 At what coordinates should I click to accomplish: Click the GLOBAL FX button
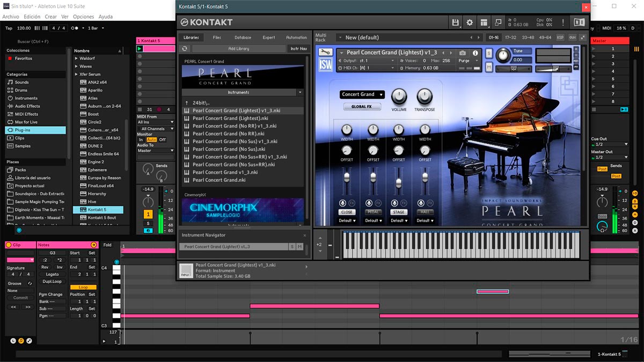click(361, 107)
